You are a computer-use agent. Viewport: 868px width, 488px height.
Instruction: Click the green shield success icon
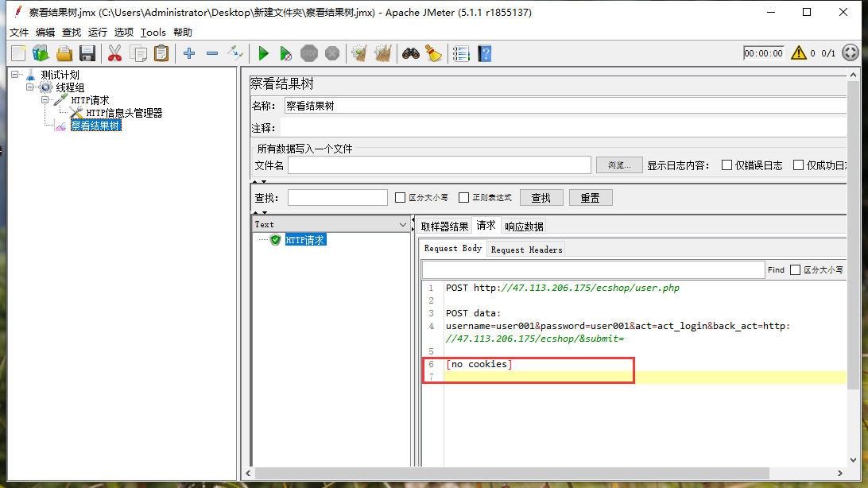pyautogui.click(x=276, y=240)
